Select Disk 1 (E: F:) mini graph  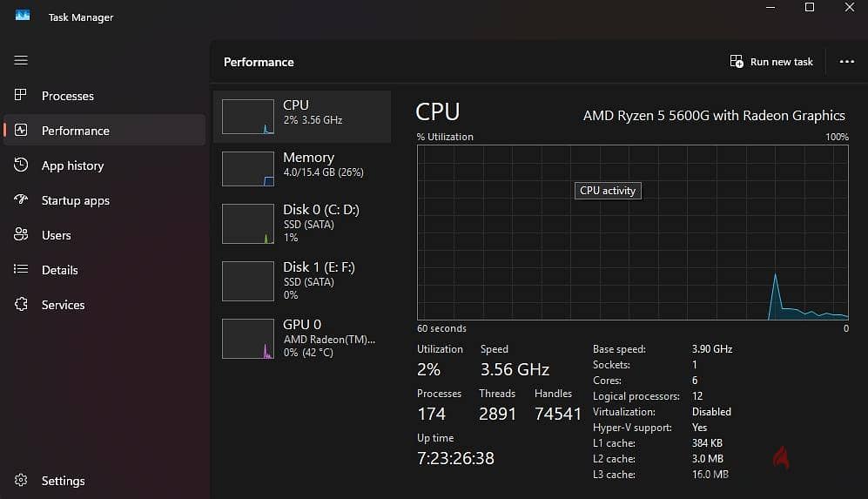point(248,281)
